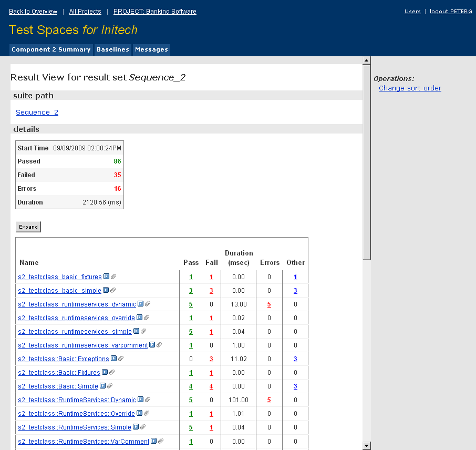
Task: Open s2_testcclass_basic_fixtures test link
Action: pos(60,277)
